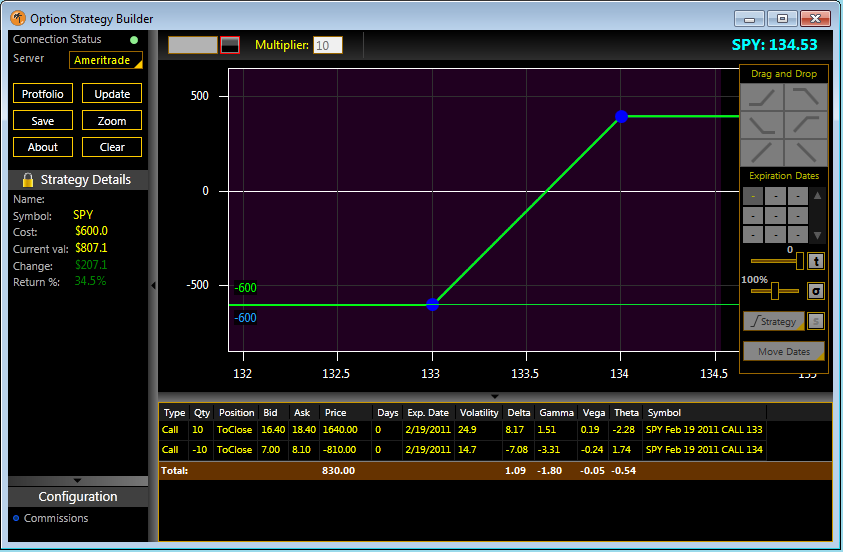Click the Vega column header
This screenshot has height=552, width=843.
coord(594,412)
